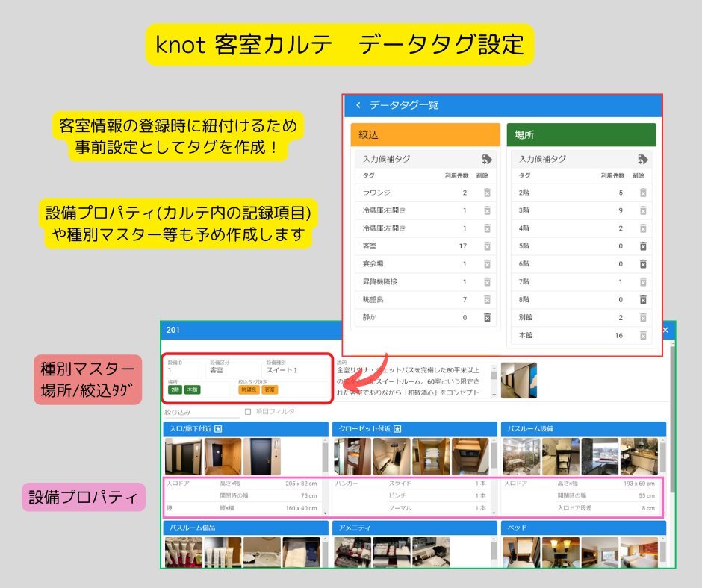Viewport: 702px width, 588px height.
Task: Go back from the データタグ一覧 header
Action: point(358,105)
